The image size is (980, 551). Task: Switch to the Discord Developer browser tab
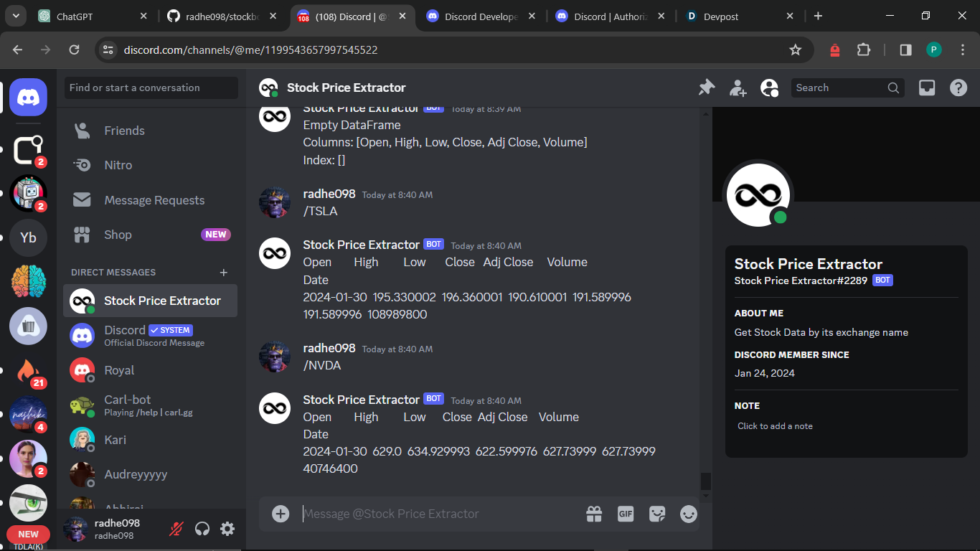pyautogui.click(x=481, y=16)
